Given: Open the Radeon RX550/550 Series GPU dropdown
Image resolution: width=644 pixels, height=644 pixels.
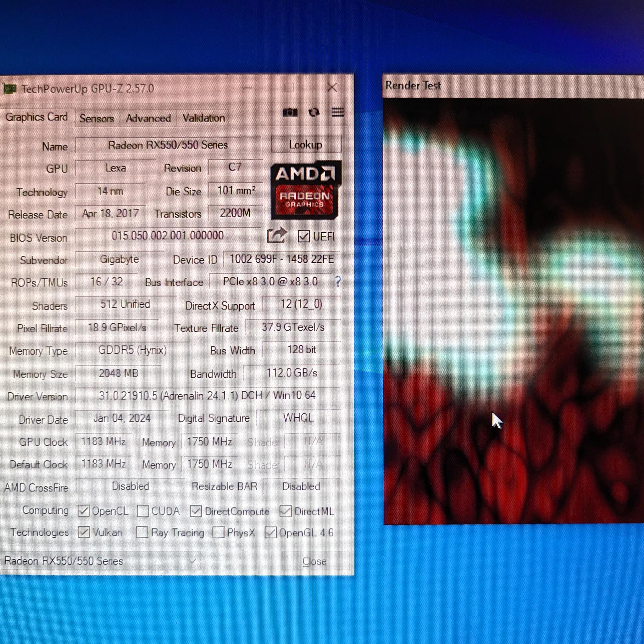Looking at the screenshot, I should [100, 561].
